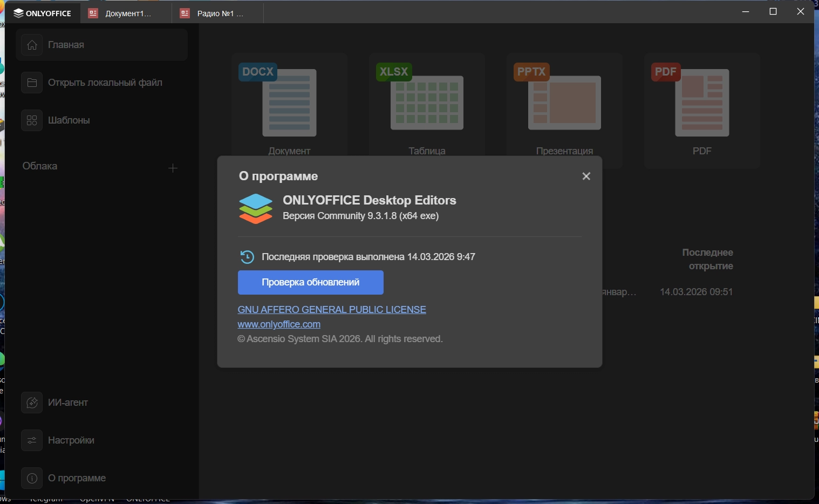Screen dimensions: 819x504
Task: Open Шаблоны from the sidebar
Action: pyautogui.click(x=101, y=120)
